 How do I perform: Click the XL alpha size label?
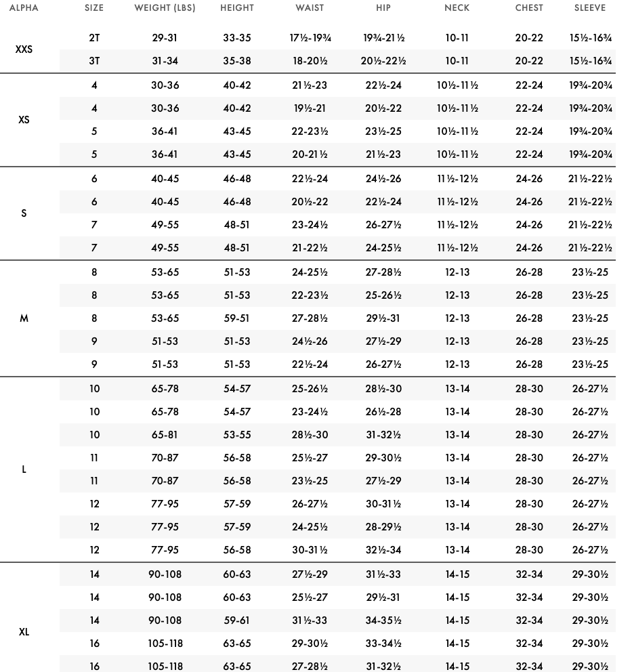pos(24,632)
